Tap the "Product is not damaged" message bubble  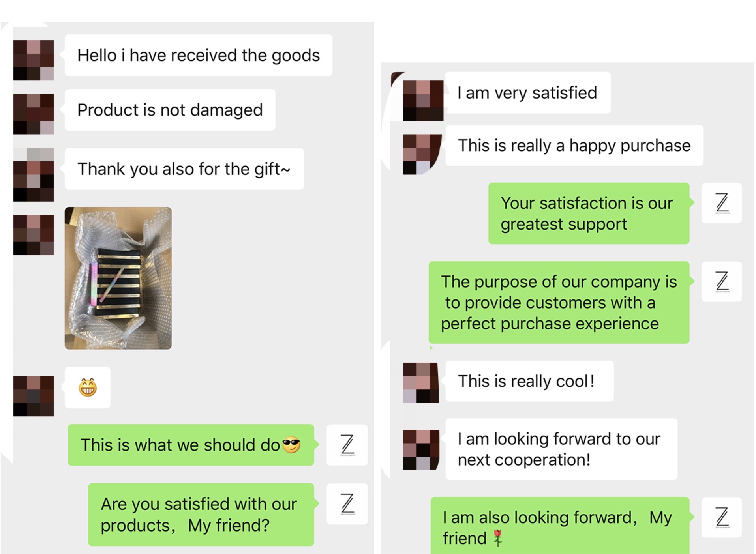coord(170,110)
